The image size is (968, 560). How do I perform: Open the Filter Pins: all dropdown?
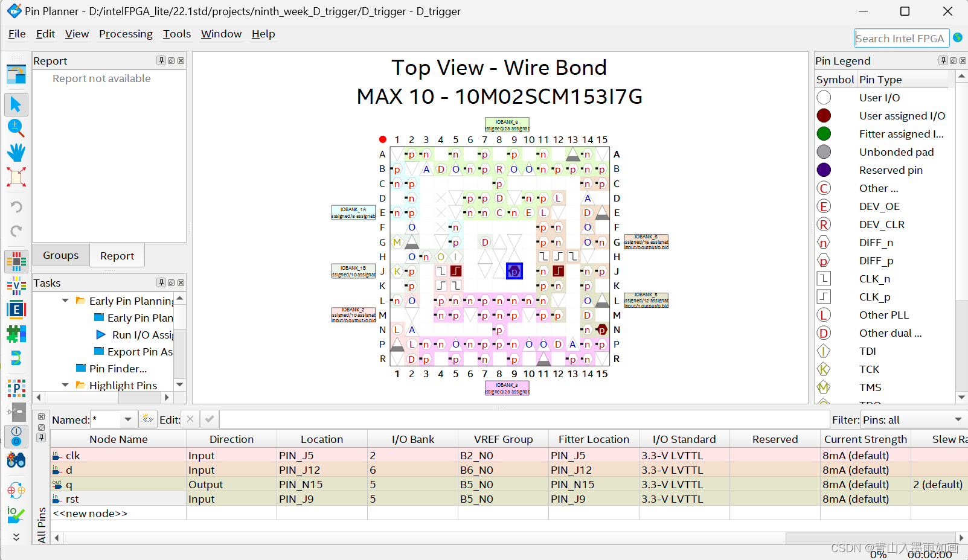point(958,419)
